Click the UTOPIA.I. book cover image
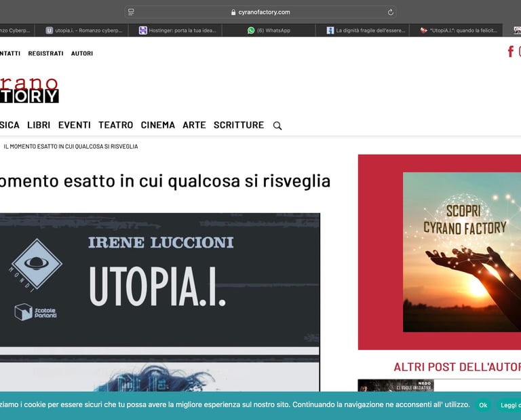Screen dimensions: 521x420 coord(160,302)
